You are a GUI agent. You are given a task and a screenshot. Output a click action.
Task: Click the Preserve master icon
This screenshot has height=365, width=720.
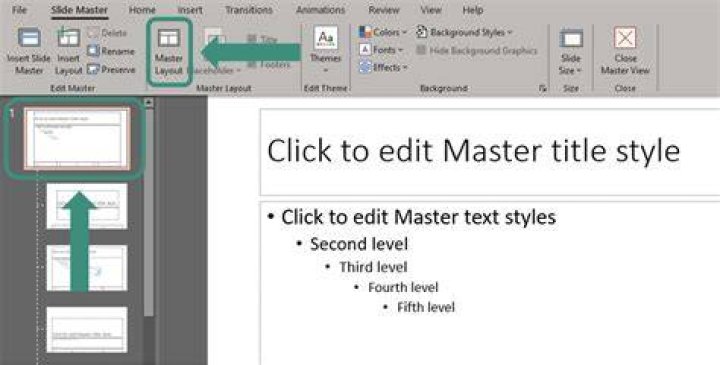pyautogui.click(x=94, y=69)
